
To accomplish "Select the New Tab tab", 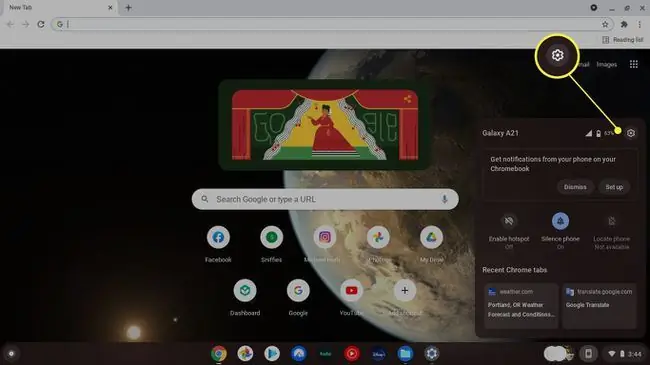I will (x=58, y=7).
